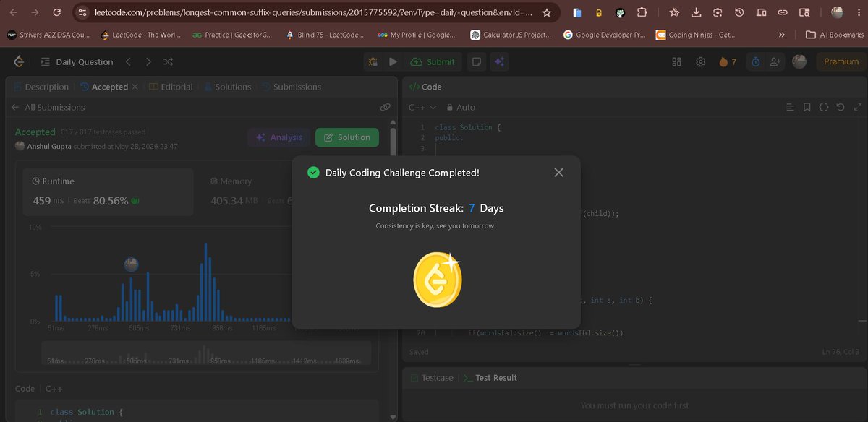Click the green Solution button
The width and height of the screenshot is (868, 422).
[347, 137]
